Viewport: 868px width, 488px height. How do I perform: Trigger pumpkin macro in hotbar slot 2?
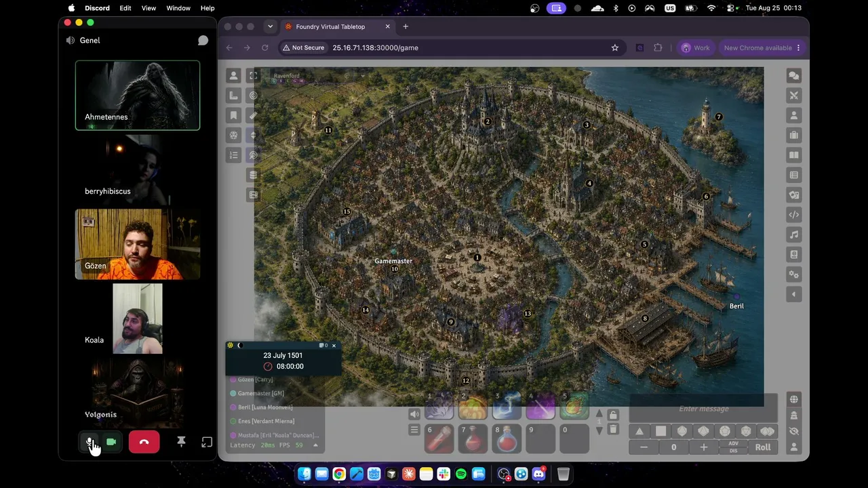(473, 405)
